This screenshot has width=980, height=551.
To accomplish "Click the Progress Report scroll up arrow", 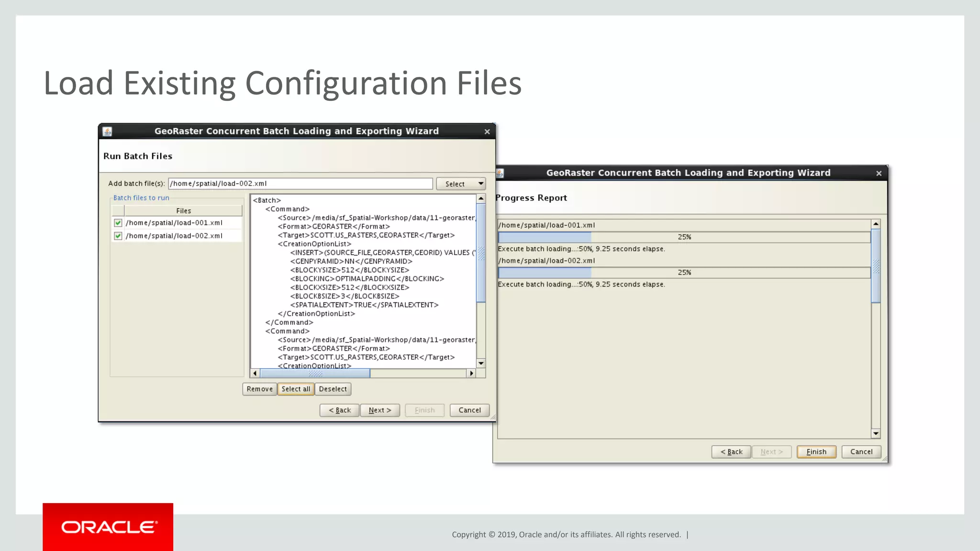I will 876,224.
